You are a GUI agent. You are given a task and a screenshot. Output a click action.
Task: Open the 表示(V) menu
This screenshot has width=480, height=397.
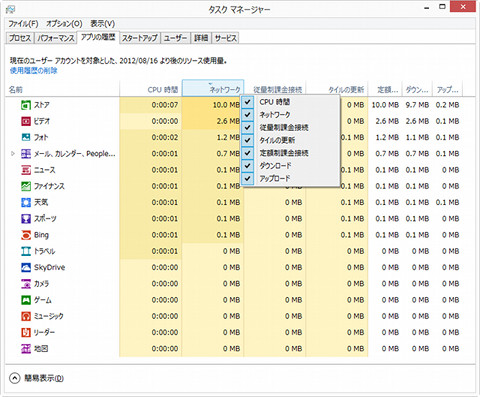pyautogui.click(x=103, y=24)
